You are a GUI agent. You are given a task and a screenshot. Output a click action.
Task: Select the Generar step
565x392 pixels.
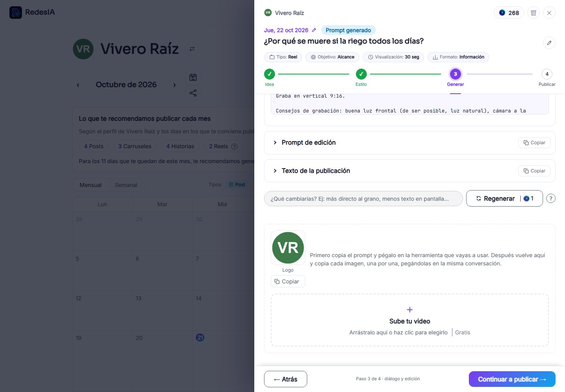click(x=456, y=78)
